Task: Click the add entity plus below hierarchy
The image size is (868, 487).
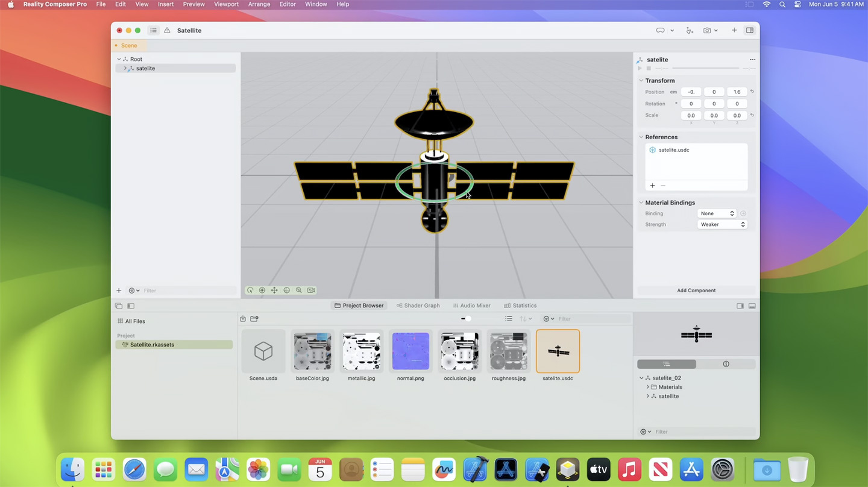Action: (x=119, y=291)
